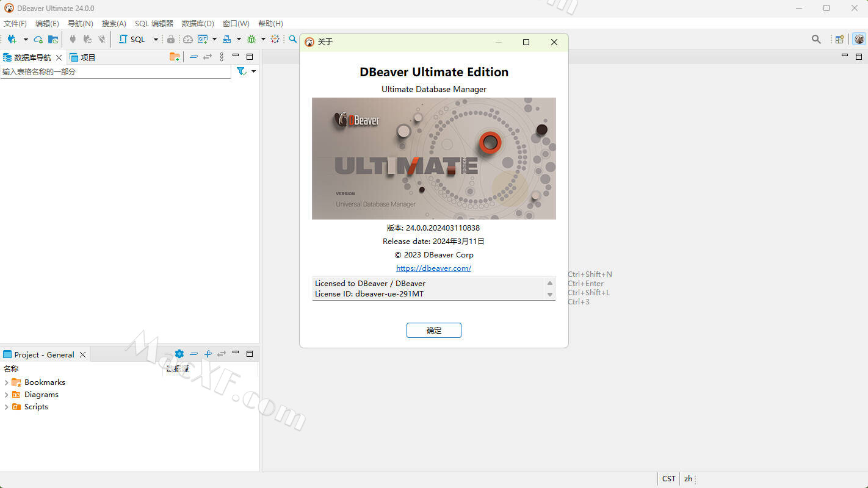Screen dimensions: 868x488
Task: Click the reconnect plug icon with arrows
Action: coord(87,39)
